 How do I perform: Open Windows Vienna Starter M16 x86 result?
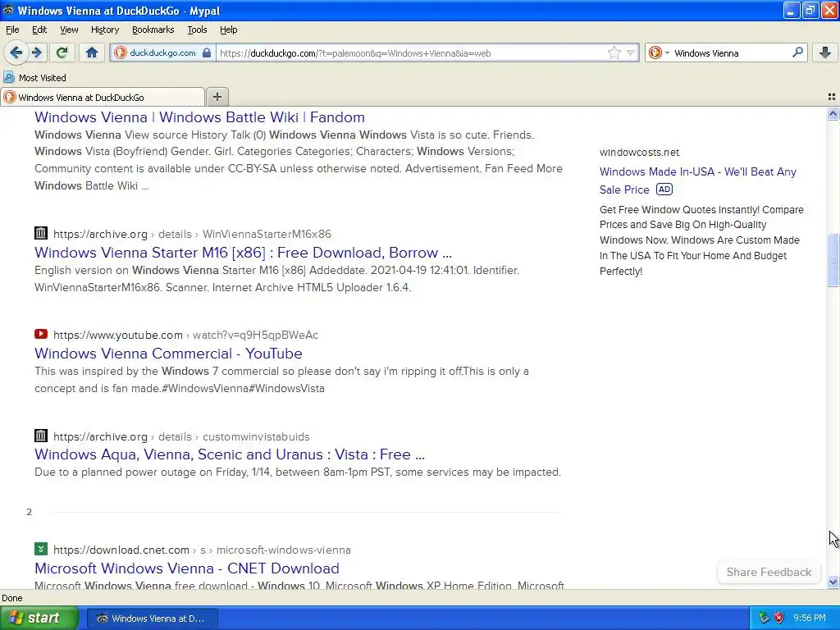(243, 253)
